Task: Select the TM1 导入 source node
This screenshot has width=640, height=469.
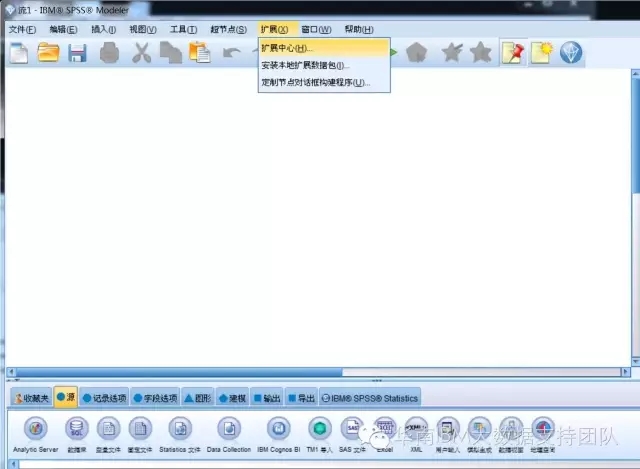Action: 320,435
